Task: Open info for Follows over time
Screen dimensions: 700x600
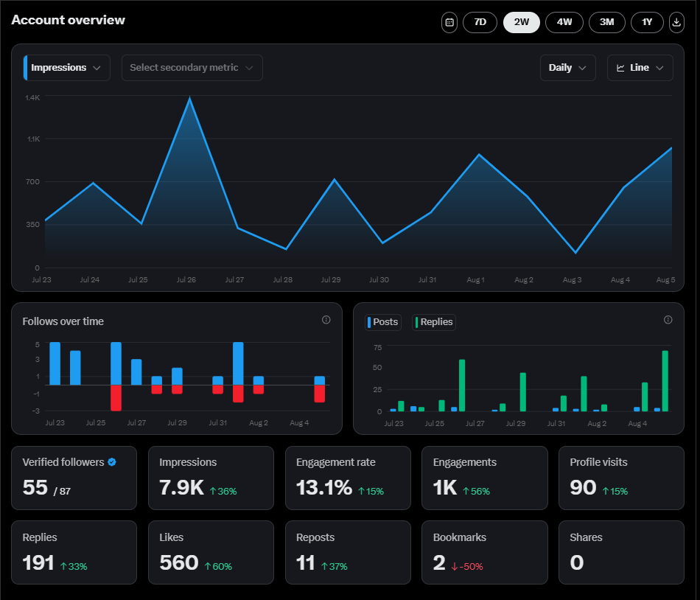Action: (x=326, y=320)
